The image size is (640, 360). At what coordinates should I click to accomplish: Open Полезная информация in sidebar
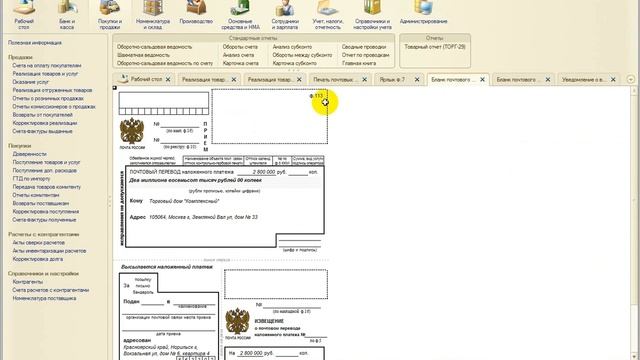point(35,42)
